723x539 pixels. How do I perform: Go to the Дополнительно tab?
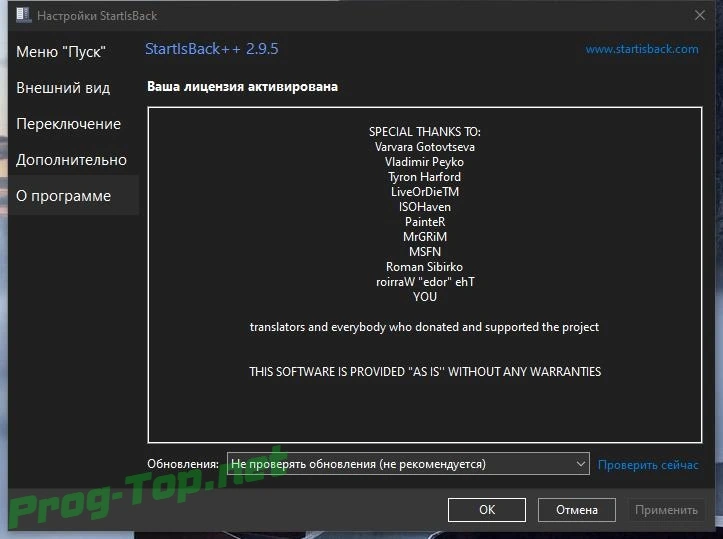click(71, 160)
